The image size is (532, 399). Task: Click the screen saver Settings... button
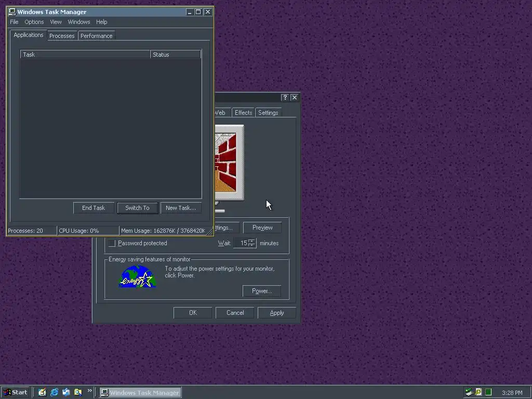(x=227, y=228)
